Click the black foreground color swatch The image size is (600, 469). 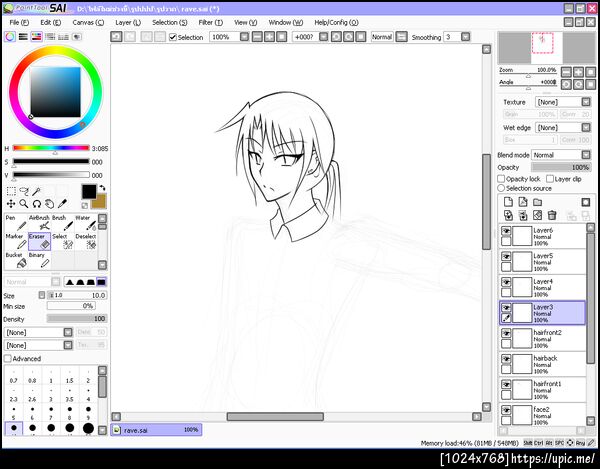[x=89, y=192]
